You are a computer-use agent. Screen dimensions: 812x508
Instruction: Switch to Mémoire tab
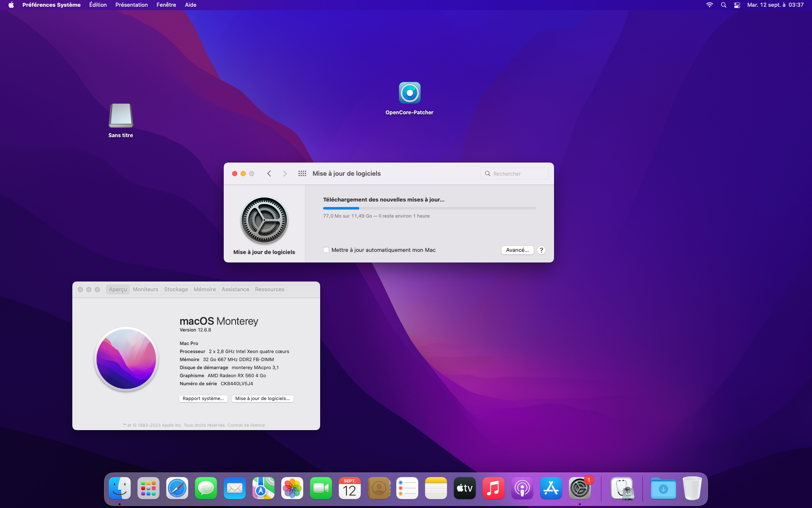[x=205, y=290]
